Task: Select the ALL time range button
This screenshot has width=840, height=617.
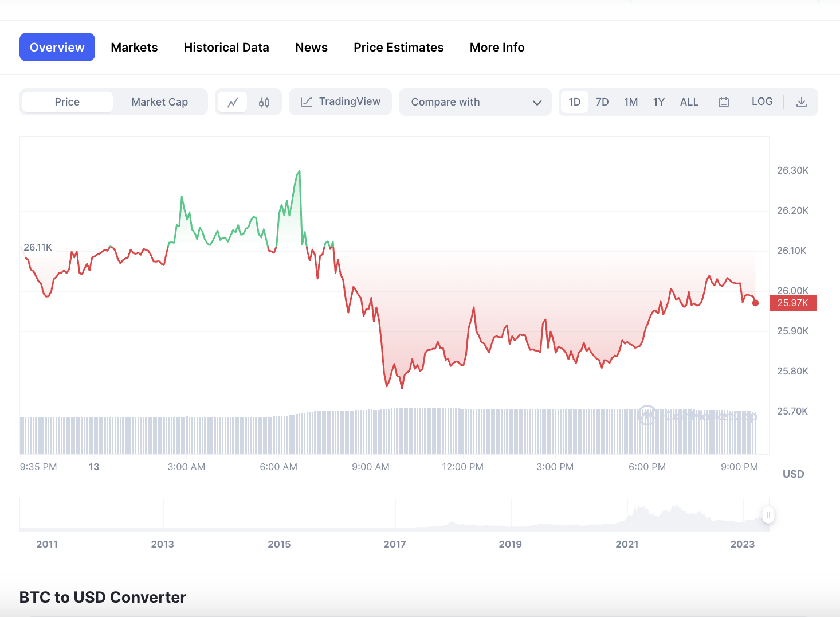Action: (689, 101)
